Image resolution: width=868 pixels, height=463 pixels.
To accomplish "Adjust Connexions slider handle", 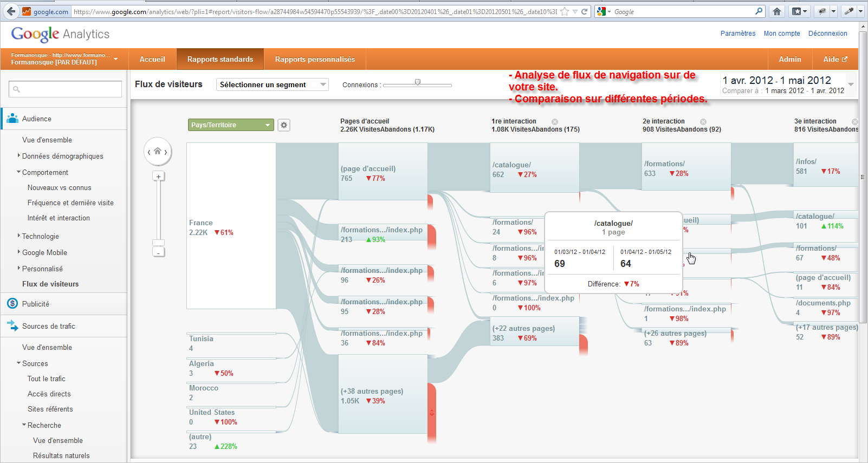I will point(418,82).
